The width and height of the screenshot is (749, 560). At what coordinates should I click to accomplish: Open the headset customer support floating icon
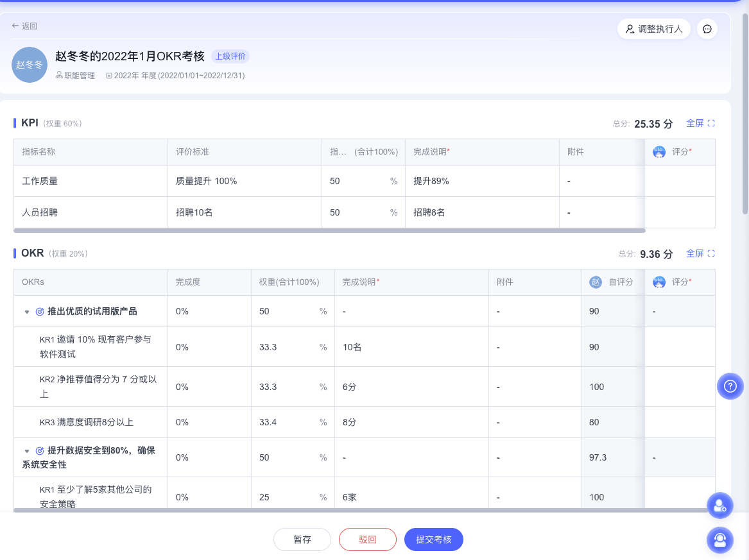(719, 540)
